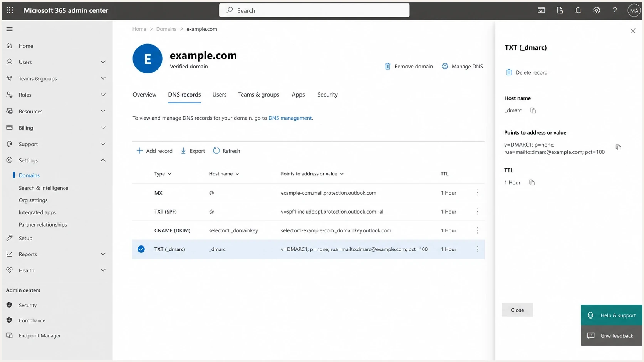Refresh the DNS records list
Image resolution: width=644 pixels, height=362 pixels.
pos(226,151)
